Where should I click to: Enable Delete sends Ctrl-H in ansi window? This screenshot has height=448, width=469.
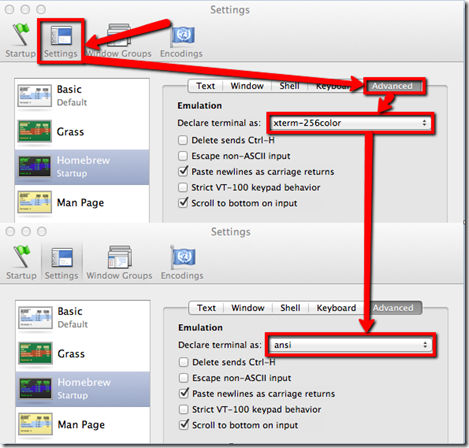(x=184, y=362)
